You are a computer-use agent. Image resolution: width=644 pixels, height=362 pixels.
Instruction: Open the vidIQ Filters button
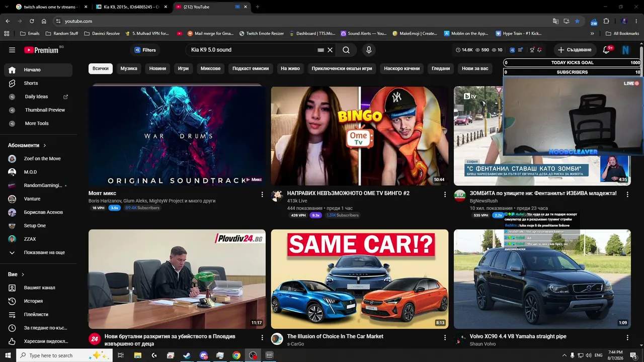click(x=145, y=50)
